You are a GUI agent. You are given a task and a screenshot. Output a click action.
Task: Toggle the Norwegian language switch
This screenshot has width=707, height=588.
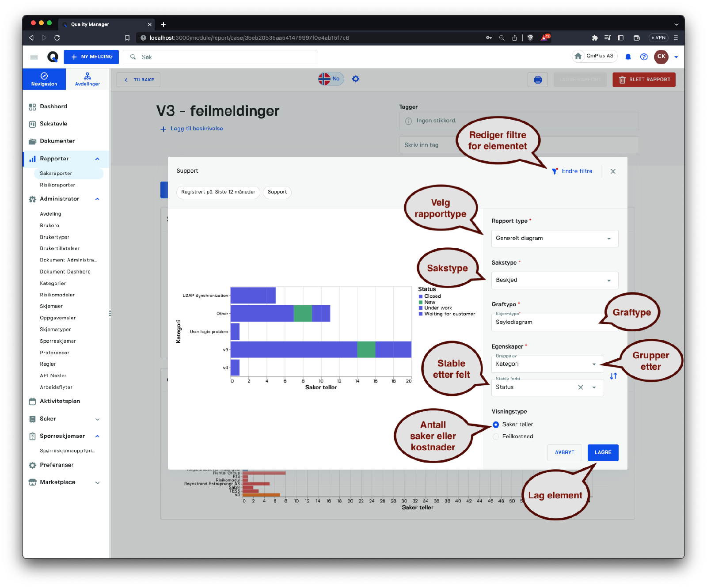[x=331, y=79]
